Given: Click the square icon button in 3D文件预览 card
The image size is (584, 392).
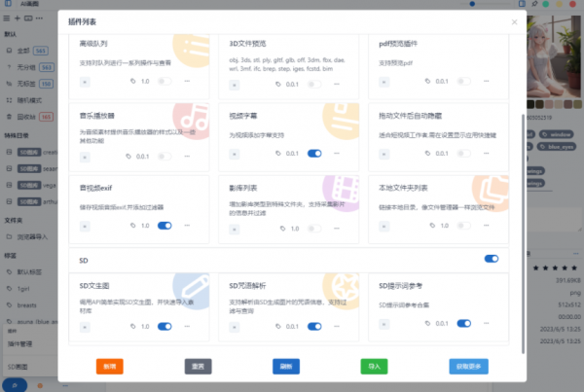Looking at the screenshot, I should pos(235,85).
